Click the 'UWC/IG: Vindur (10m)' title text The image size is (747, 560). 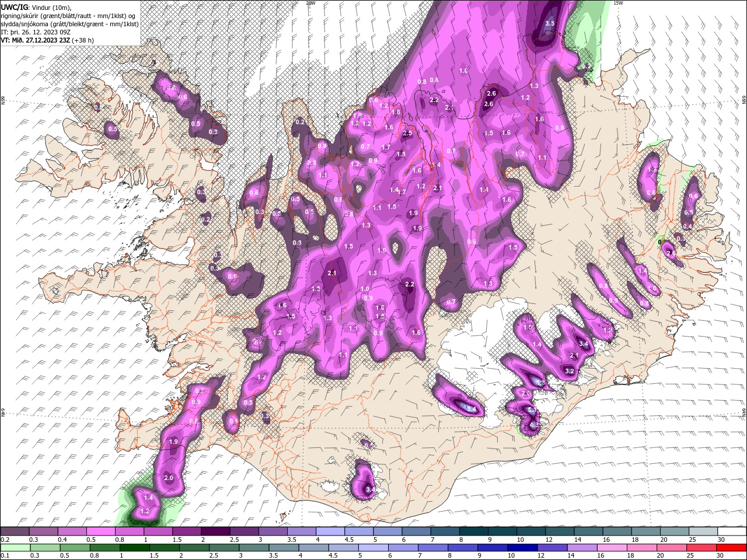click(36, 7)
